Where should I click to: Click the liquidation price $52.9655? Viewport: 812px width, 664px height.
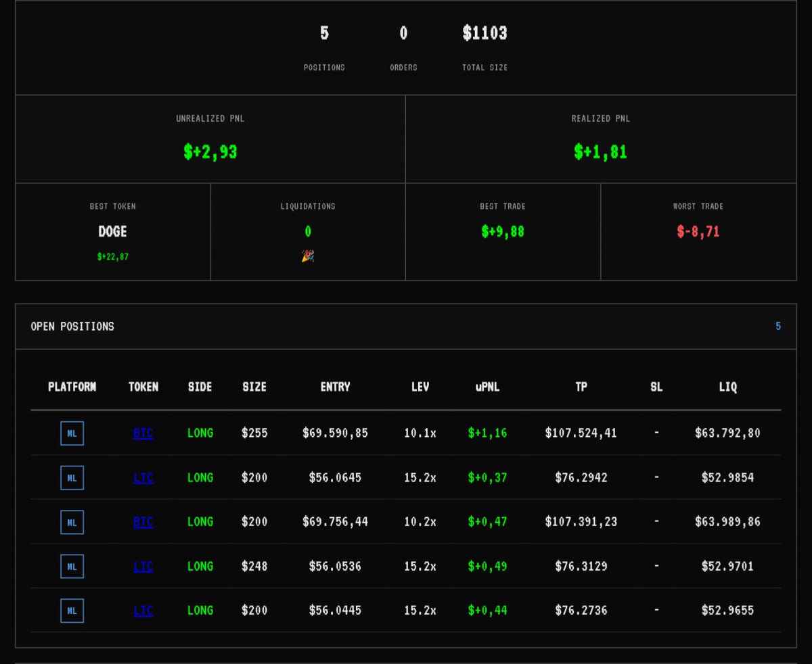[x=728, y=611]
